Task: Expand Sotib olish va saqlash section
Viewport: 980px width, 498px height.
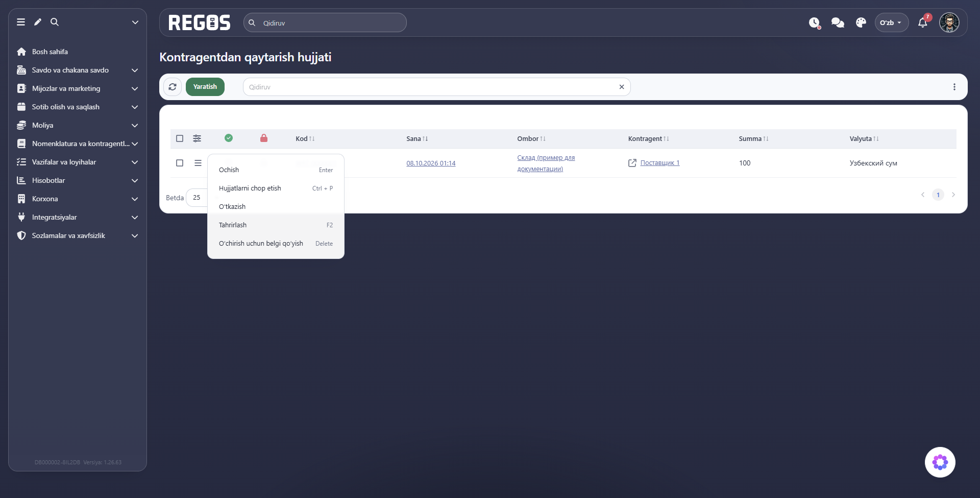Action: click(78, 107)
